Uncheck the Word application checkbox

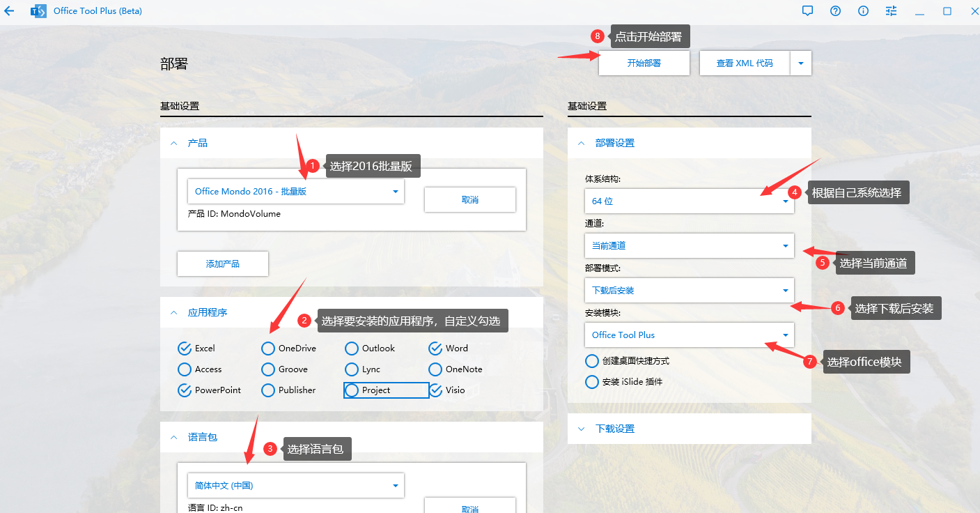(435, 349)
